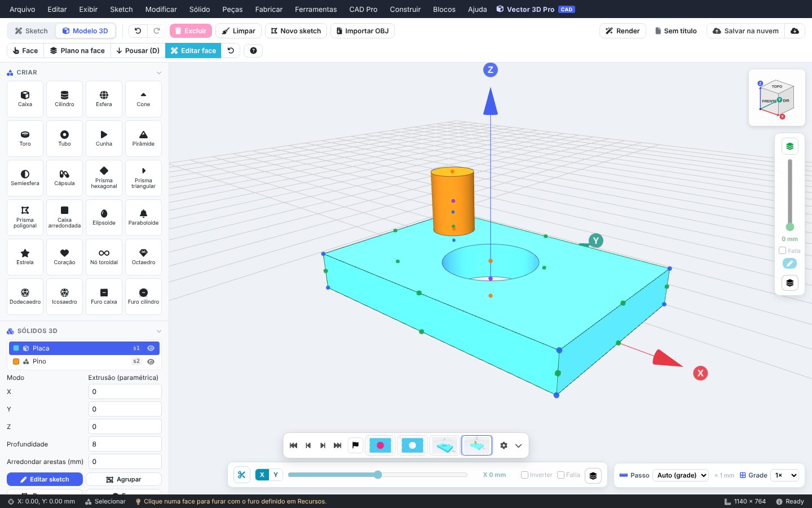Open the help question mark icon
This screenshot has width=812, height=508.
click(253, 51)
